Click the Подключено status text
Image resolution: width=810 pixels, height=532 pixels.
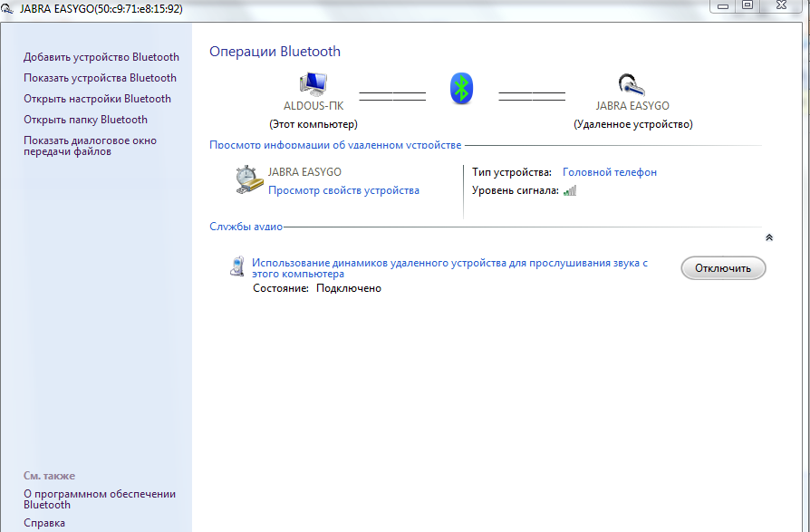[x=349, y=288]
